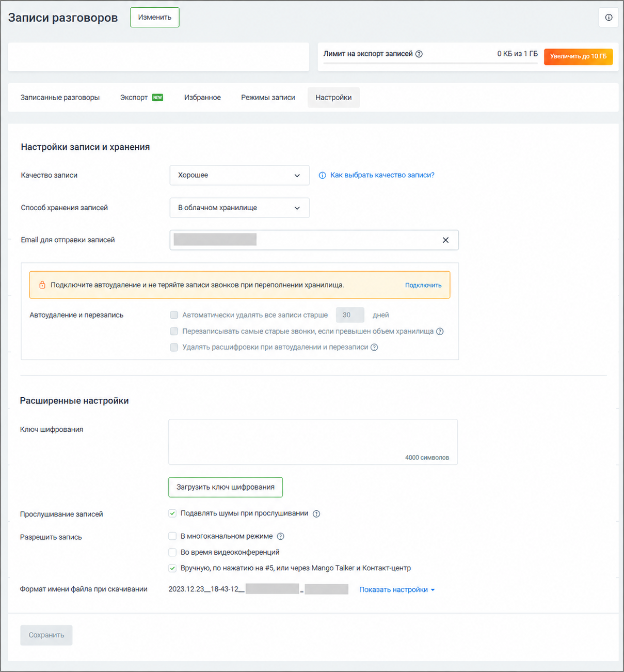
Task: Click file name sample 2023.12.23__18-43-12
Action: [x=206, y=589]
